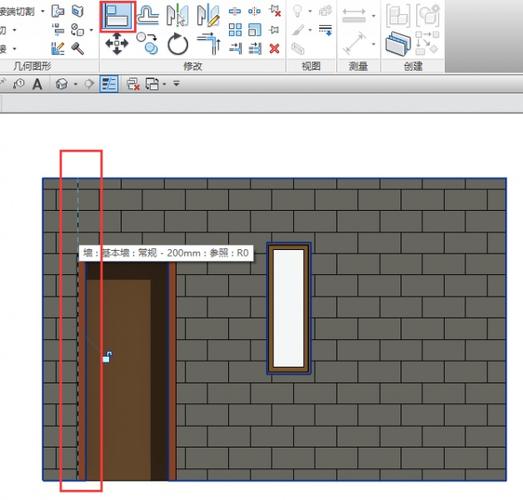
Task: Click the Create Assembly icon
Action: [398, 15]
